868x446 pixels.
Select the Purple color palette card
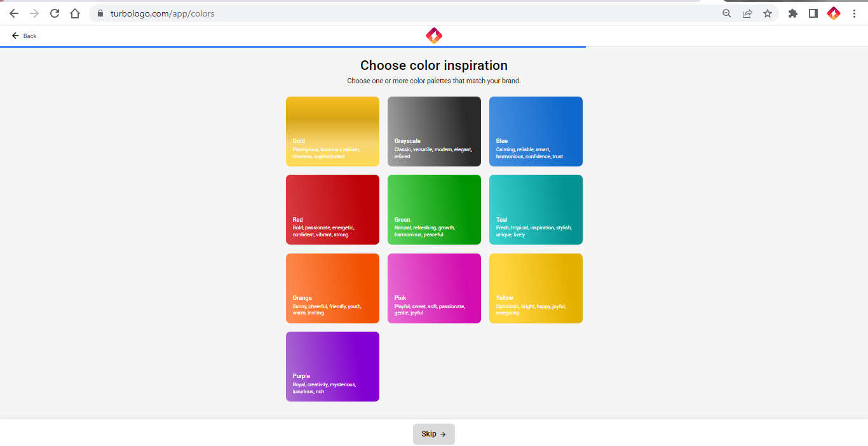[x=332, y=366]
